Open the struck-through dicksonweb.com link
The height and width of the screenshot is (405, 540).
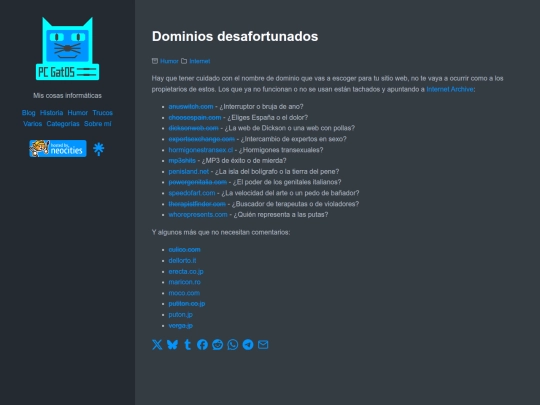point(193,128)
